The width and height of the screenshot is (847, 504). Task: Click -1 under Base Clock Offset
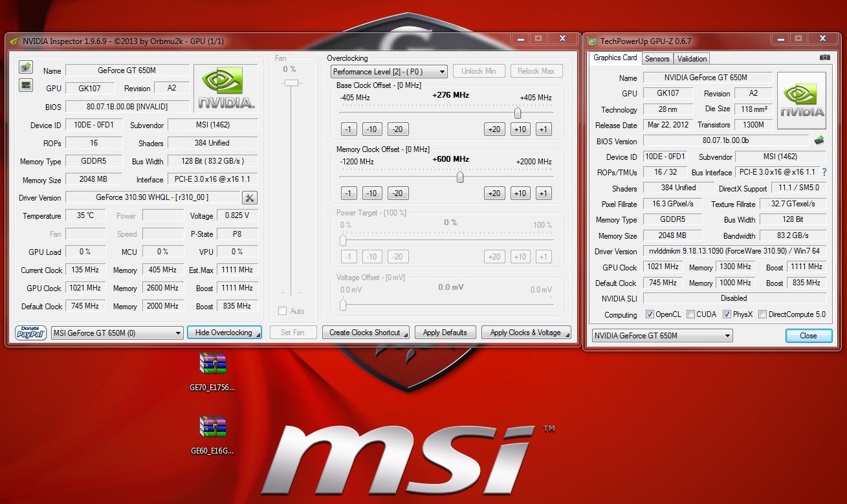349,129
